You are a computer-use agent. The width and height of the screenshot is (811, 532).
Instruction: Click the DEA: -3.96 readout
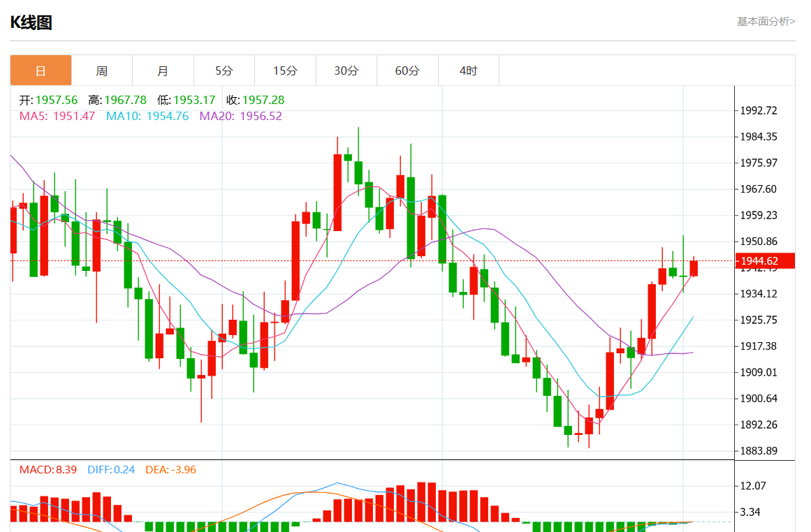click(170, 469)
